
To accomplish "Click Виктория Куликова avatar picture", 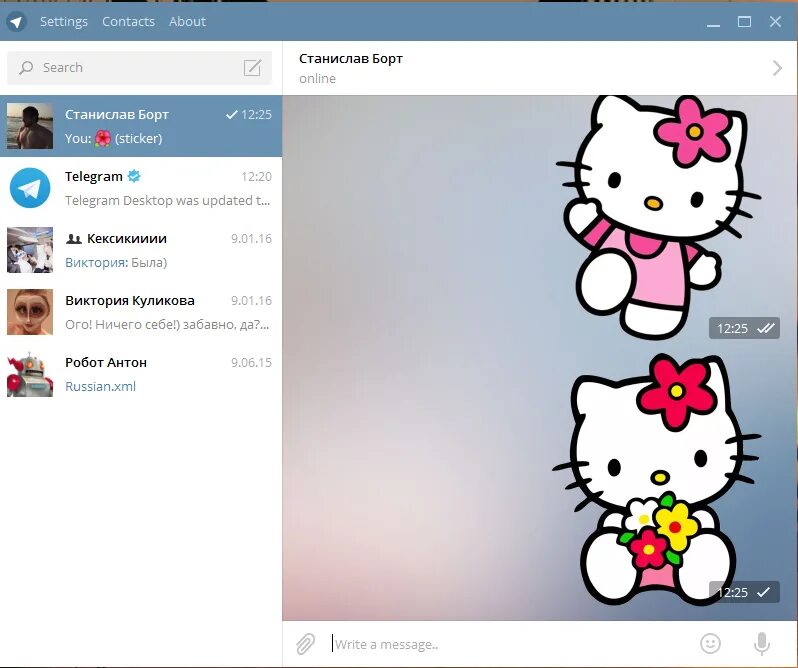I will pos(30,312).
